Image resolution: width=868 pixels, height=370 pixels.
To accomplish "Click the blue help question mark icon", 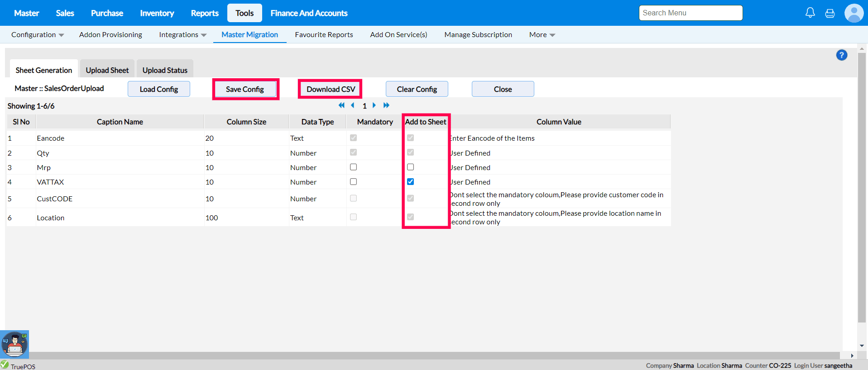I will (x=841, y=55).
